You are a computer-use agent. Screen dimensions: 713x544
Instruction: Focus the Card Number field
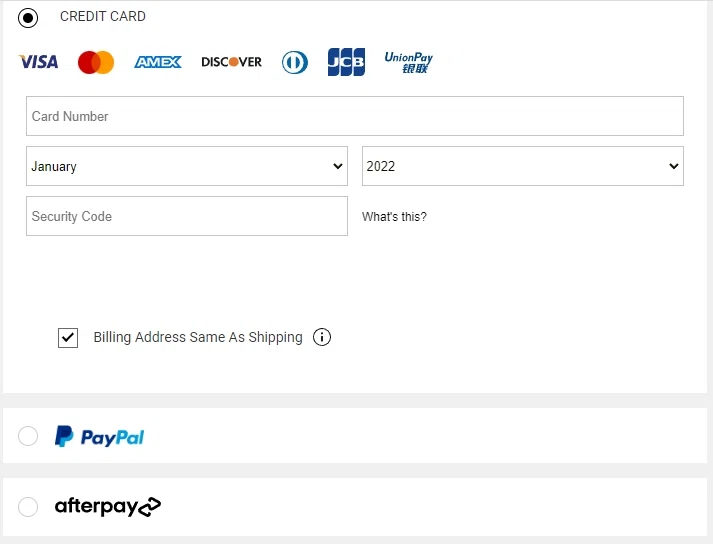355,116
